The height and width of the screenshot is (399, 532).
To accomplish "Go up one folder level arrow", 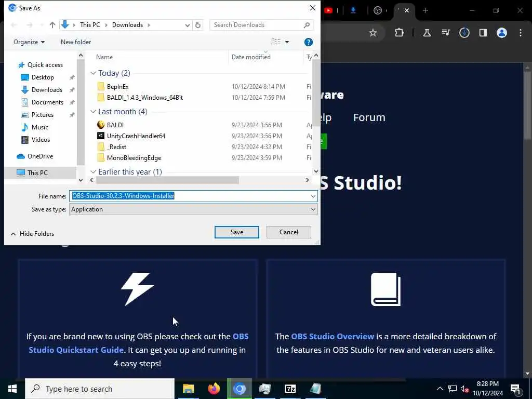I will pos(52,25).
